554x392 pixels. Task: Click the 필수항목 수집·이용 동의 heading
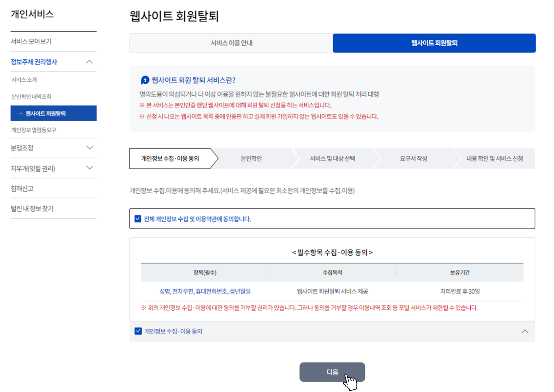click(332, 252)
